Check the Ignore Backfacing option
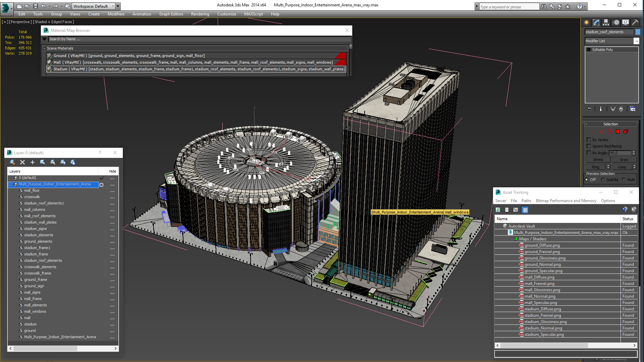 click(x=589, y=146)
